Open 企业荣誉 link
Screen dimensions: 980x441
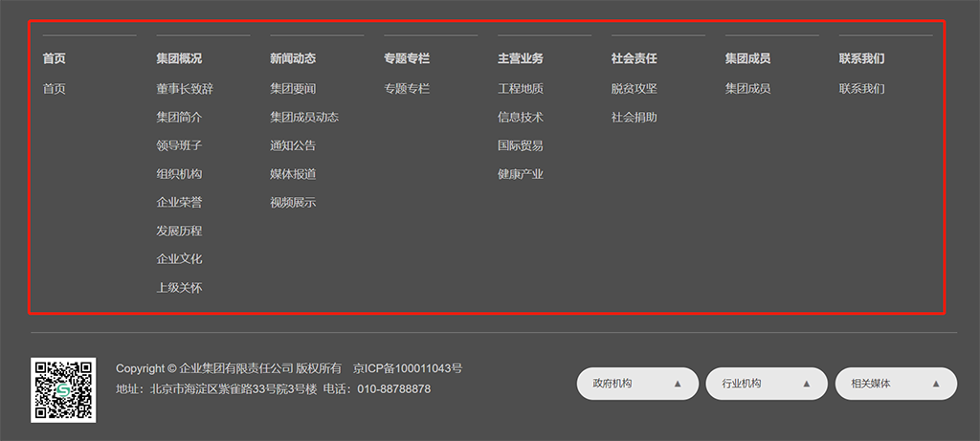tap(179, 202)
